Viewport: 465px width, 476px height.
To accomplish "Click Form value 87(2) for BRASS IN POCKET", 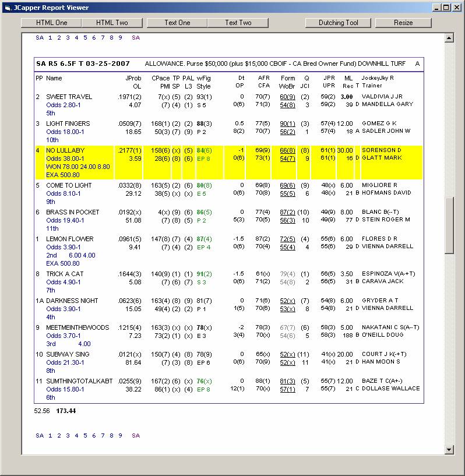I will [x=287, y=212].
